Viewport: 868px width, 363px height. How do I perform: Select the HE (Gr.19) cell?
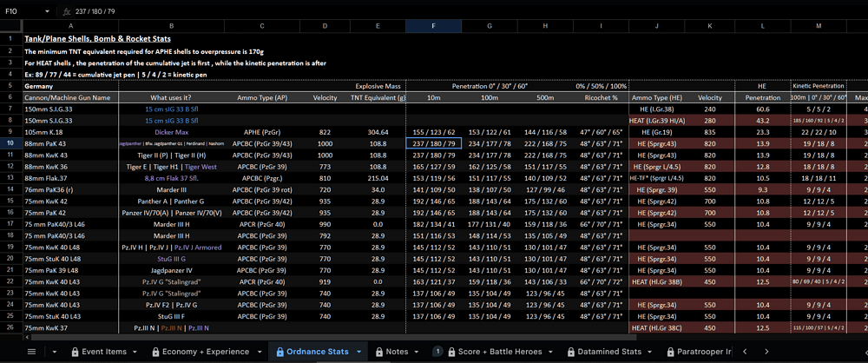[x=656, y=133]
